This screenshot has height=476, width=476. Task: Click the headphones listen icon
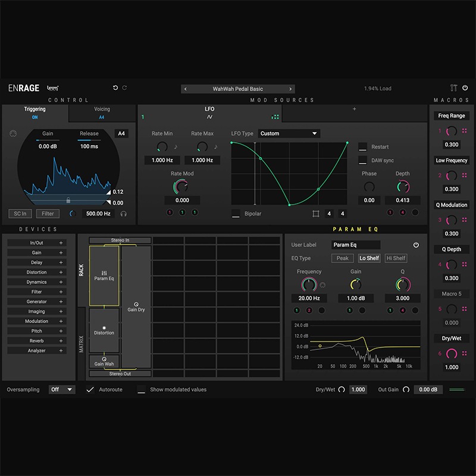[123, 214]
